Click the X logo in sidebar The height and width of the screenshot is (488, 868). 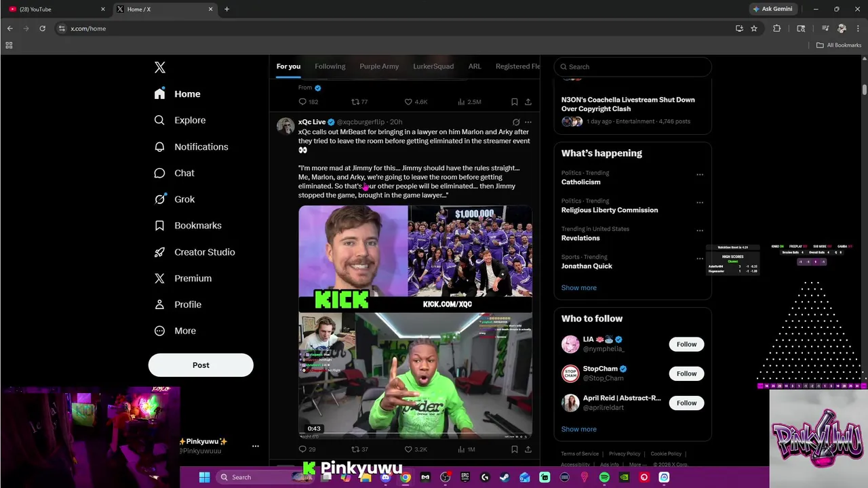[160, 67]
